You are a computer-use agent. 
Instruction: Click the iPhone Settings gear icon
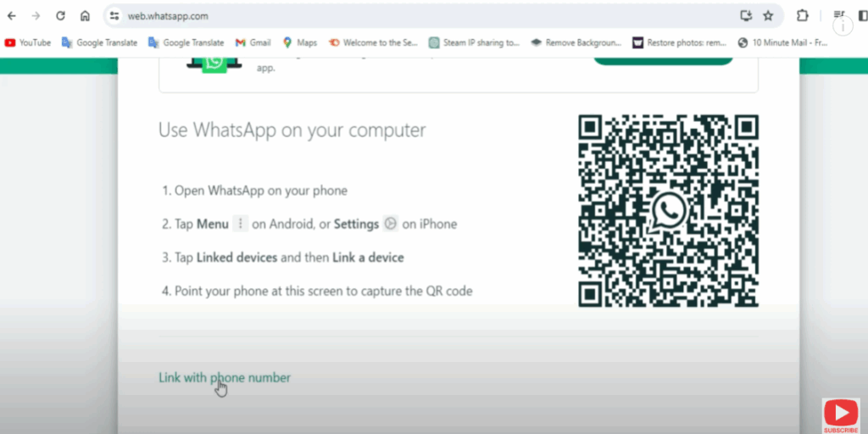[390, 224]
